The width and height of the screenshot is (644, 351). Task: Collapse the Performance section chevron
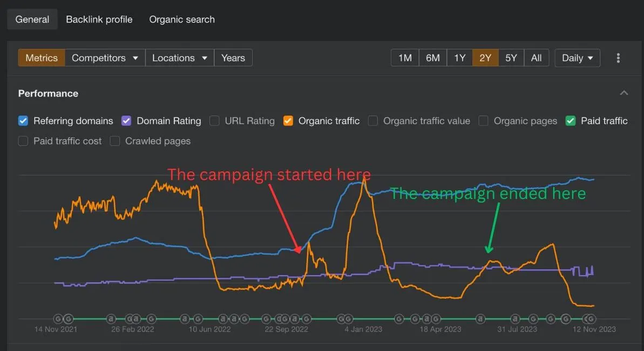point(624,93)
